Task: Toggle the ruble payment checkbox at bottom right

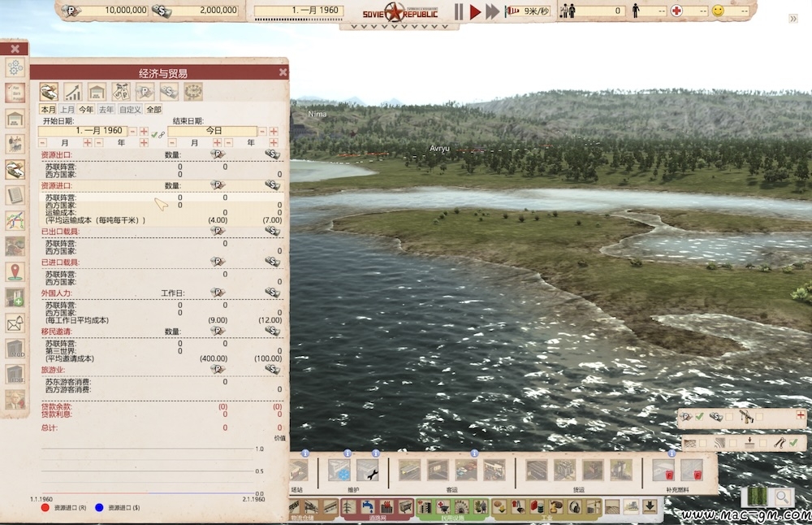Action: pyautogui.click(x=700, y=416)
